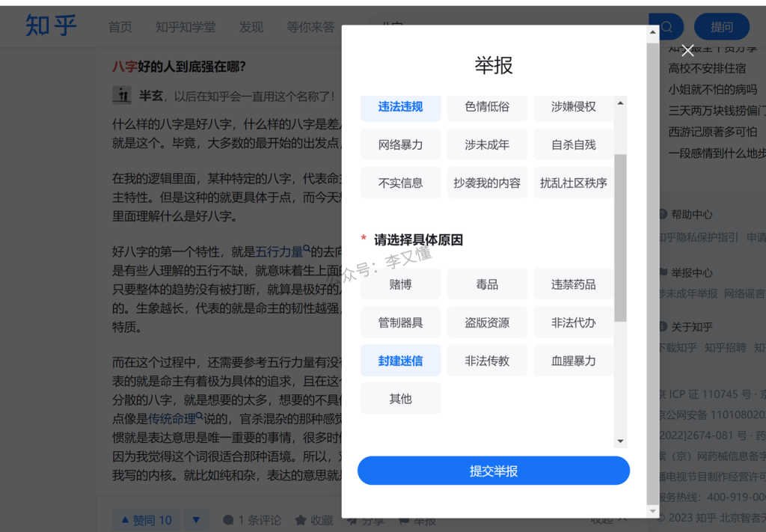Open 小姐就不怕的病吗 sidebar item
Screen dimensions: 766x532
pyautogui.click(x=712, y=89)
